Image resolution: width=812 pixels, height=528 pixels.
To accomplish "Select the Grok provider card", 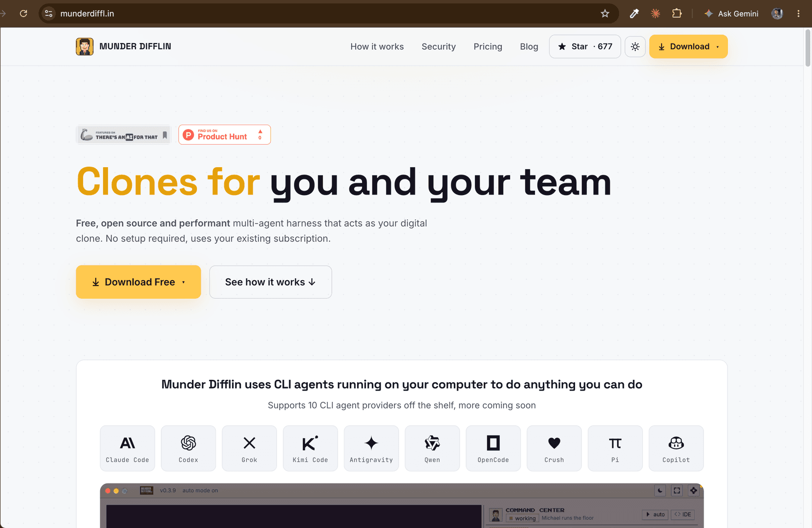I will tap(249, 448).
